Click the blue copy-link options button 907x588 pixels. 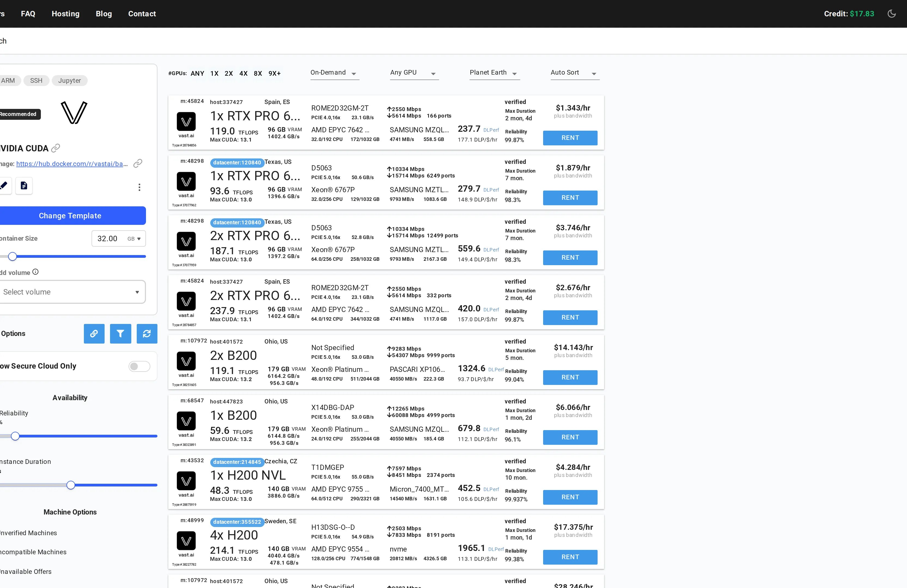point(94,334)
